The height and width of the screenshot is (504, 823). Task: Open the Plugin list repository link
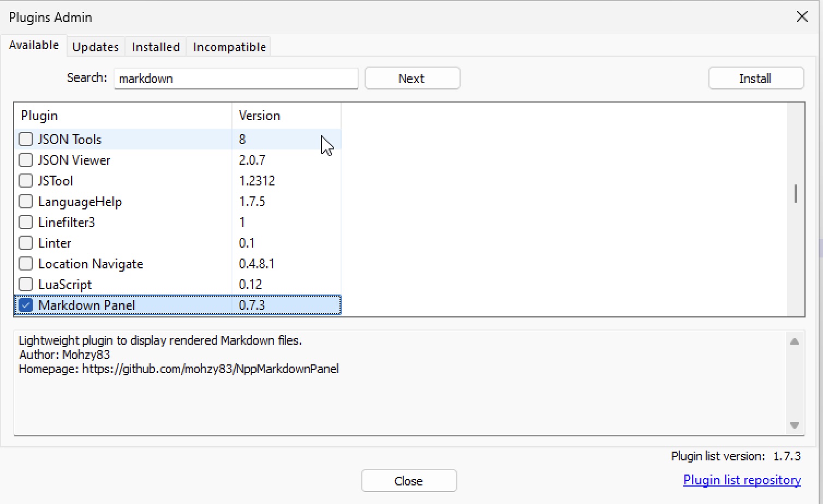click(x=742, y=479)
